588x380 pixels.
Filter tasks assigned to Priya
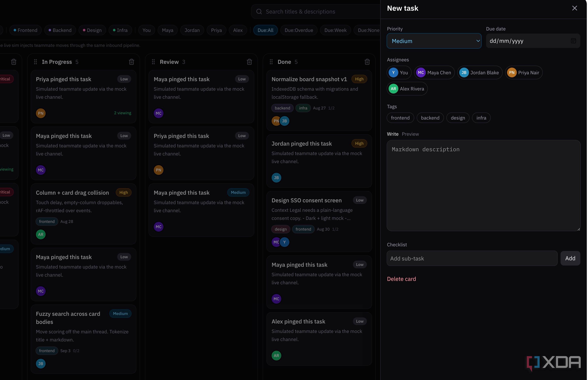pyautogui.click(x=217, y=30)
